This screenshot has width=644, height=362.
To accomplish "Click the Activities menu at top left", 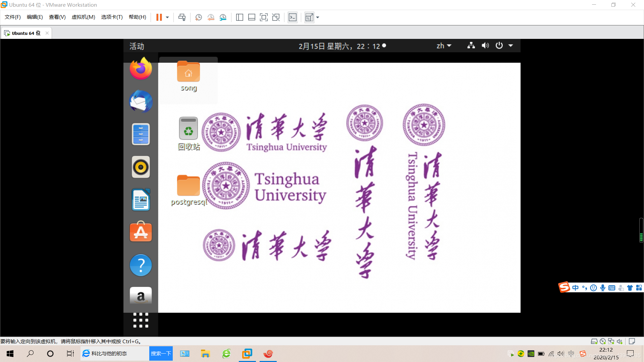I will [137, 46].
